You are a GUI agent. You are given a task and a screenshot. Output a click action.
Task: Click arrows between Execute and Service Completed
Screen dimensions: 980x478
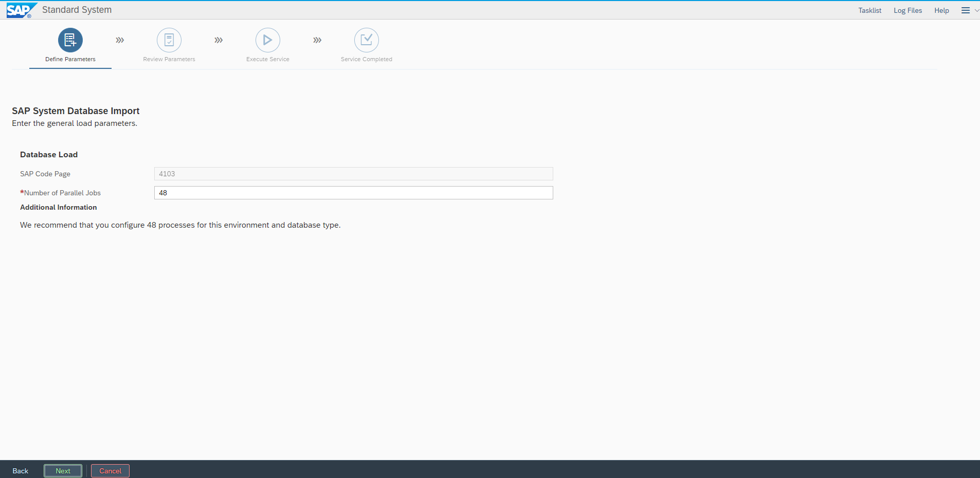coord(317,40)
